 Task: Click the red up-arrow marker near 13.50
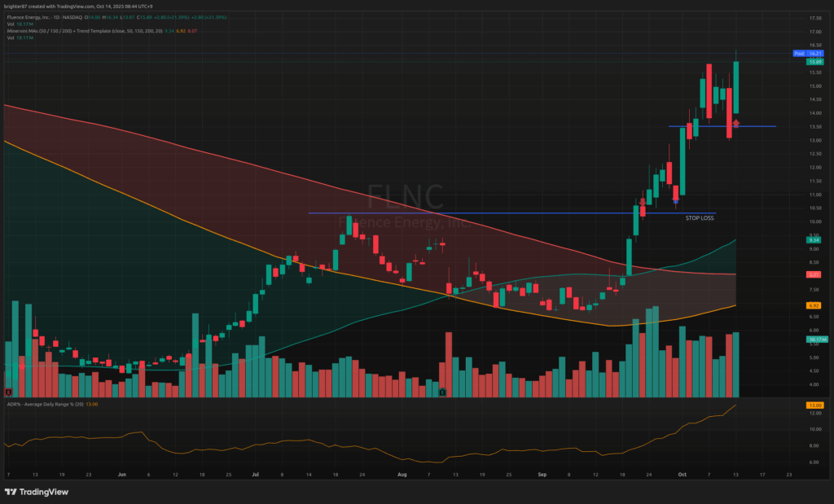click(735, 123)
